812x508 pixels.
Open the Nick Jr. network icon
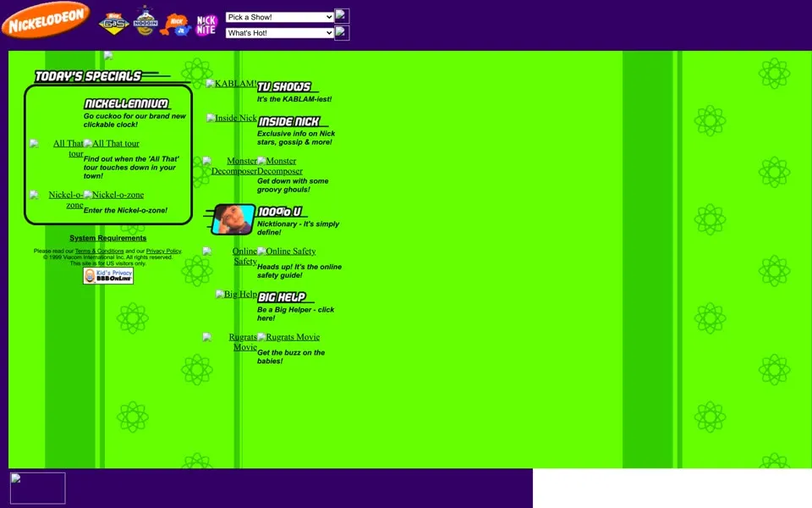click(176, 25)
